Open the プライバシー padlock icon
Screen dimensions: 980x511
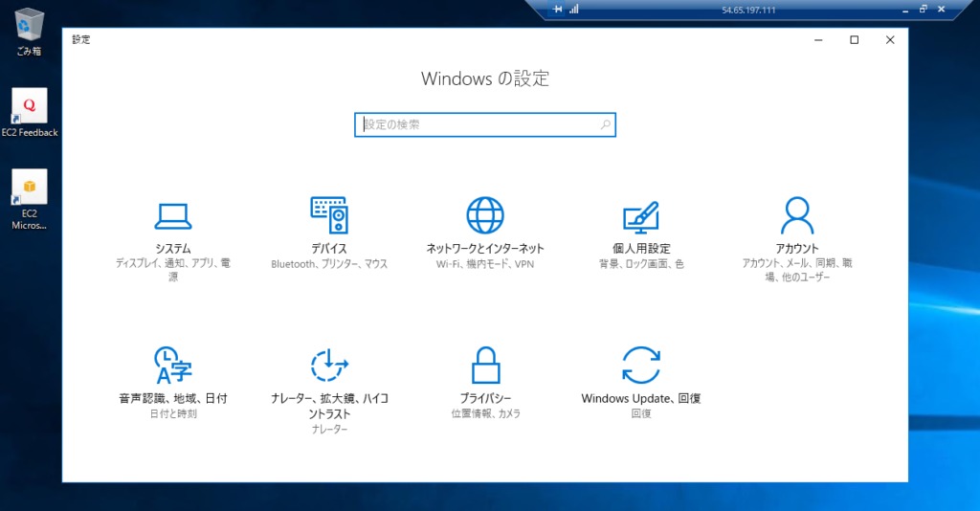point(485,365)
